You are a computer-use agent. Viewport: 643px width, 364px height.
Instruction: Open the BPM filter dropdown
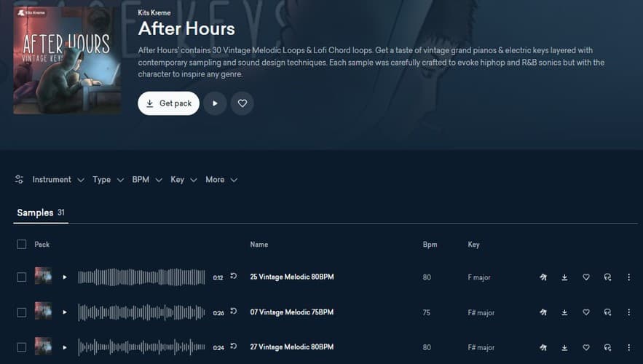tap(147, 180)
